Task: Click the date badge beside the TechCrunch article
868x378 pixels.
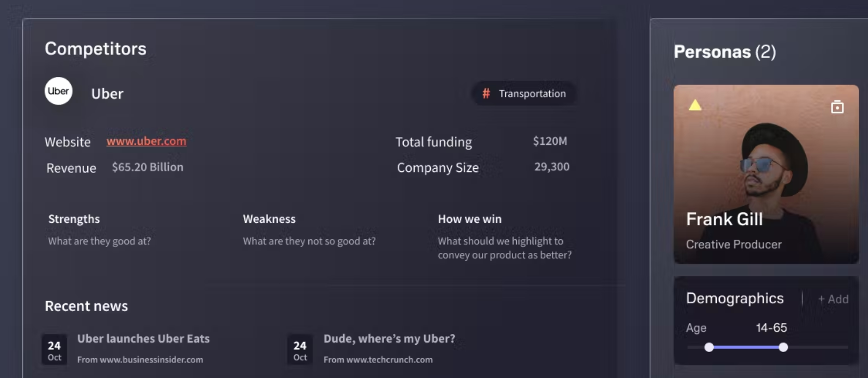Action: 300,350
